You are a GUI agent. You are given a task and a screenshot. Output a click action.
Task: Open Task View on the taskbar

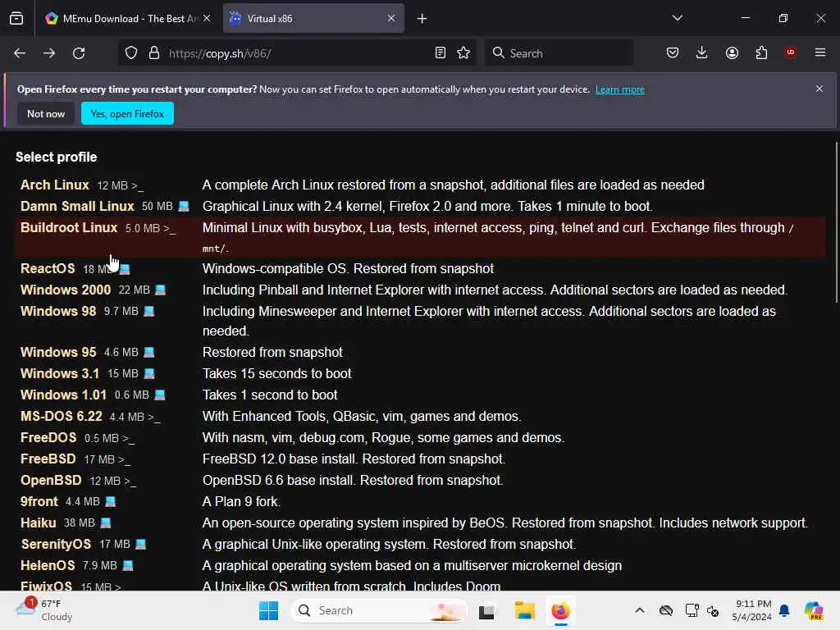click(x=486, y=611)
